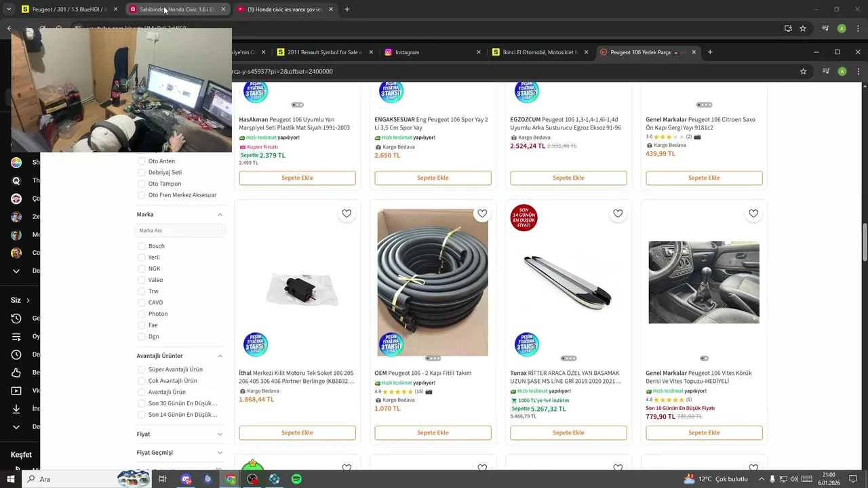
Task: Open the weather widget showing 12°C Çok bulutlu
Action: tap(715, 479)
